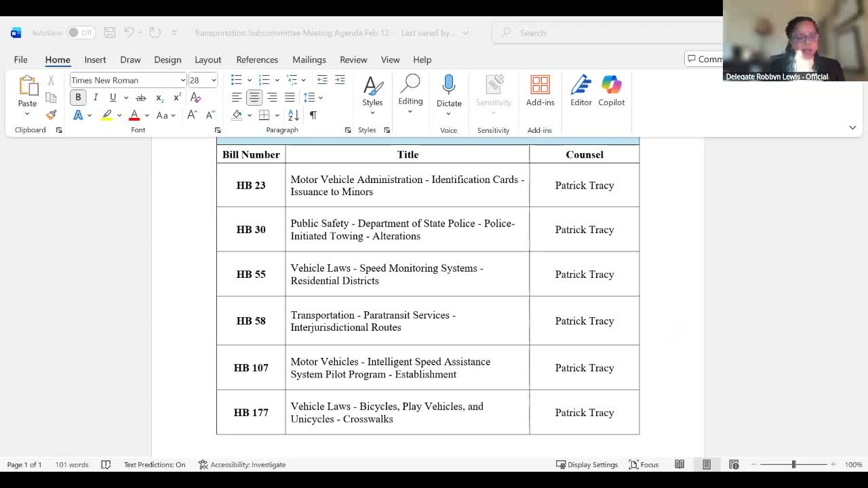Align text to the left

(x=237, y=98)
